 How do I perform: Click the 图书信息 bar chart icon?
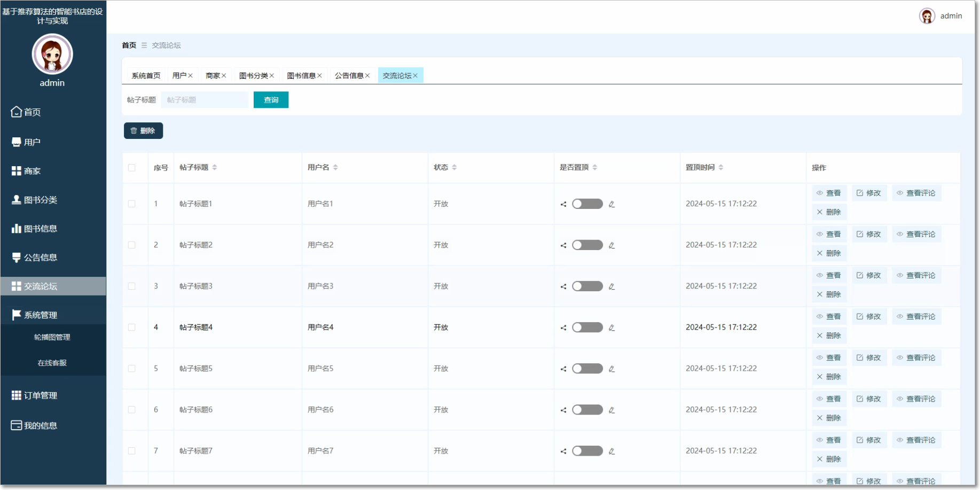pos(17,229)
